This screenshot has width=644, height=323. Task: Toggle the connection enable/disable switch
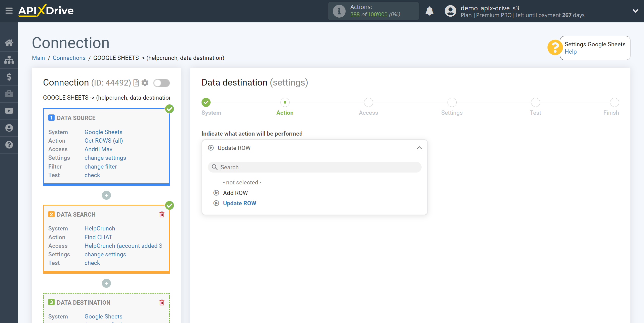(x=162, y=83)
